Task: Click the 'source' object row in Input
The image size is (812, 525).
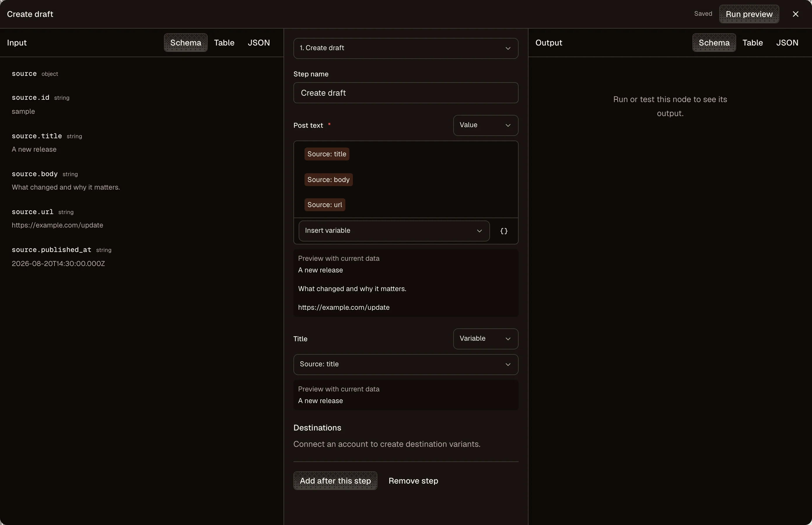Action: click(35, 73)
